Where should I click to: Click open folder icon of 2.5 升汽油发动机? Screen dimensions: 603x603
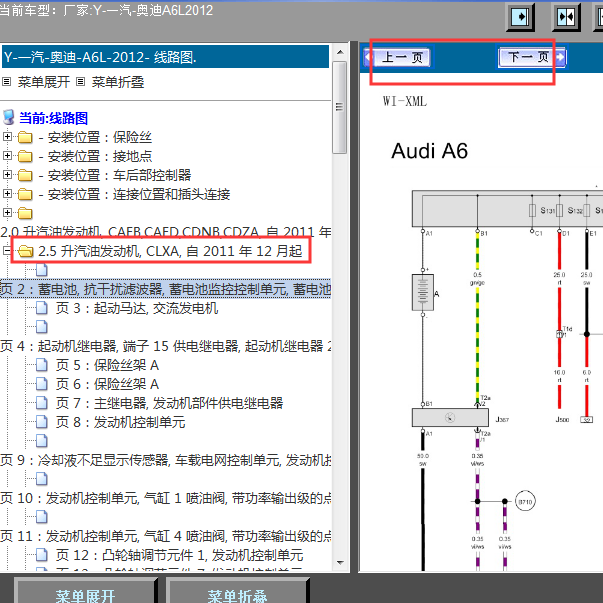26,251
